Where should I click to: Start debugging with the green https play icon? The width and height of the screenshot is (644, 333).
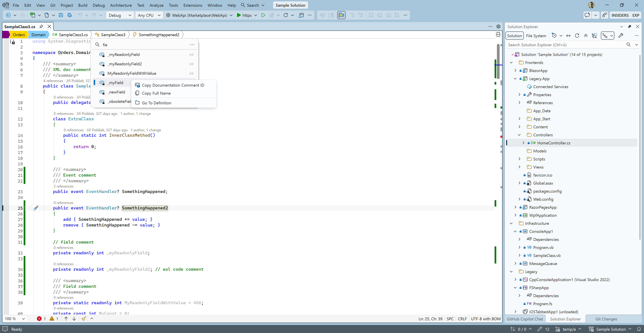pyautogui.click(x=239, y=15)
